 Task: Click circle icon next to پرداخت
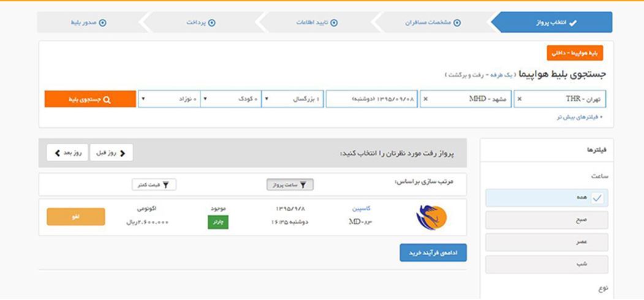pos(211,23)
